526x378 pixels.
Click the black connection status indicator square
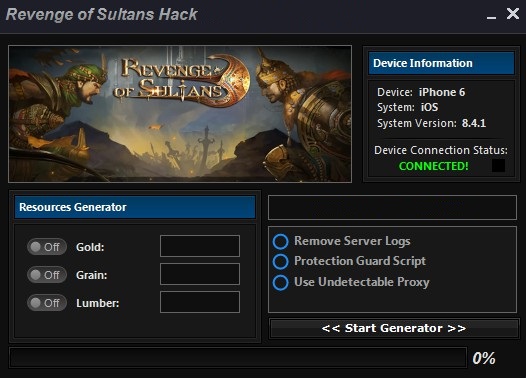(x=498, y=166)
